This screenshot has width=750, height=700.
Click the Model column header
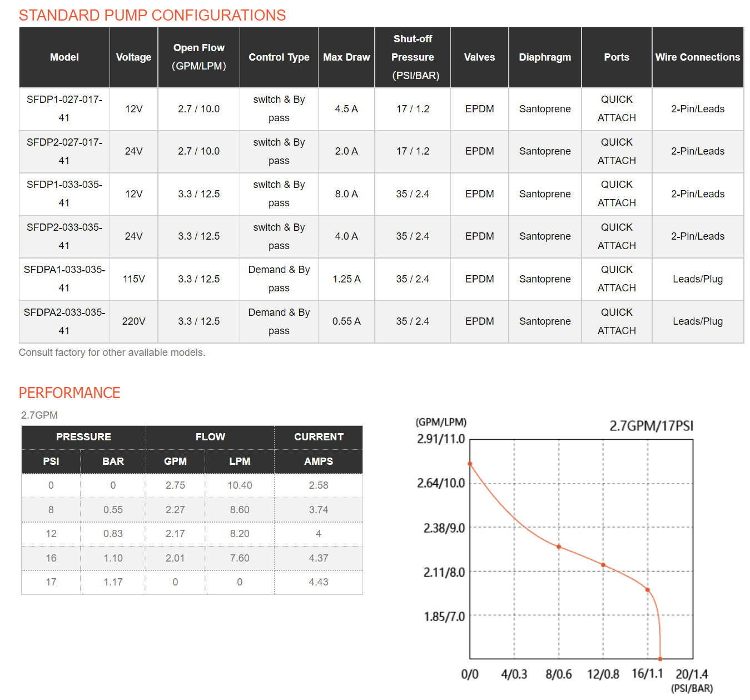tap(64, 57)
